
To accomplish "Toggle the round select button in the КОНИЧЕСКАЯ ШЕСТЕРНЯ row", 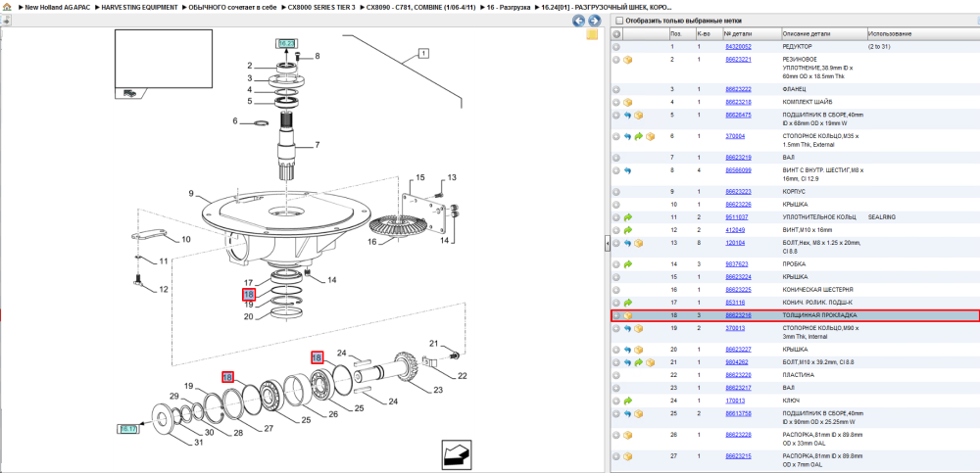I will 616,290.
